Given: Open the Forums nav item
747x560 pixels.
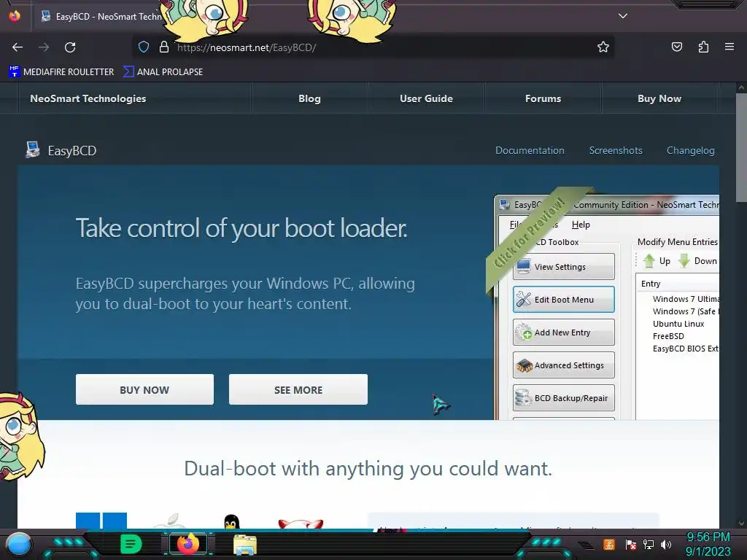Looking at the screenshot, I should point(543,98).
